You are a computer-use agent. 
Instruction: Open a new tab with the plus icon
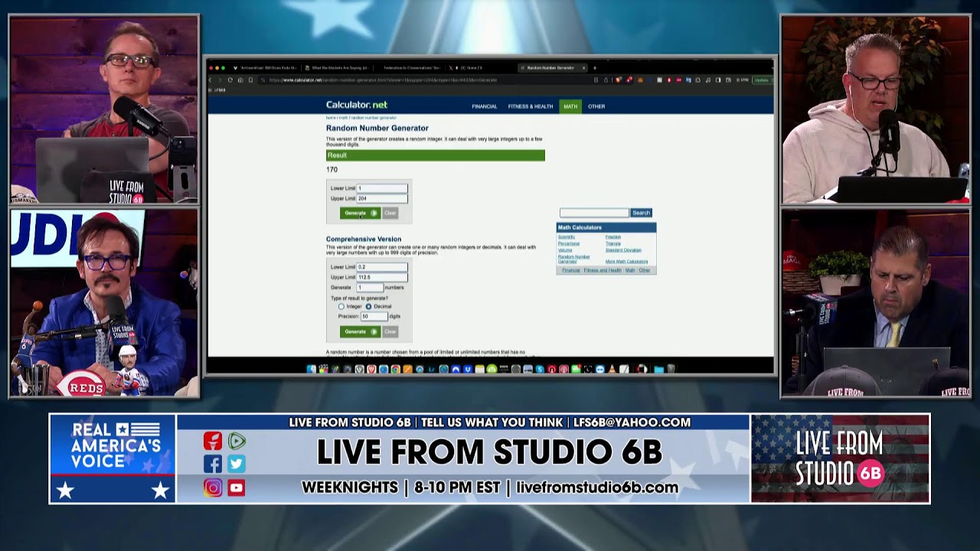[x=595, y=67]
